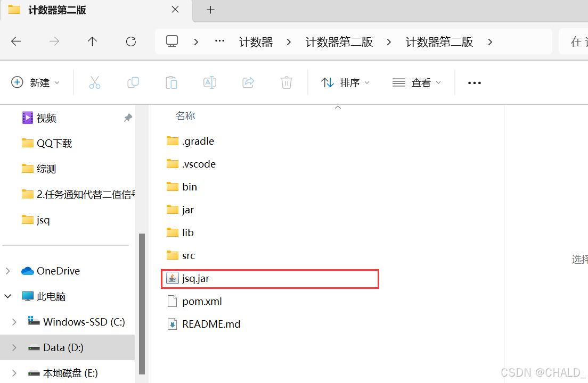Open the see-more ellipsis toolbar menu
Screen dimensions: 588x383
(x=474, y=82)
